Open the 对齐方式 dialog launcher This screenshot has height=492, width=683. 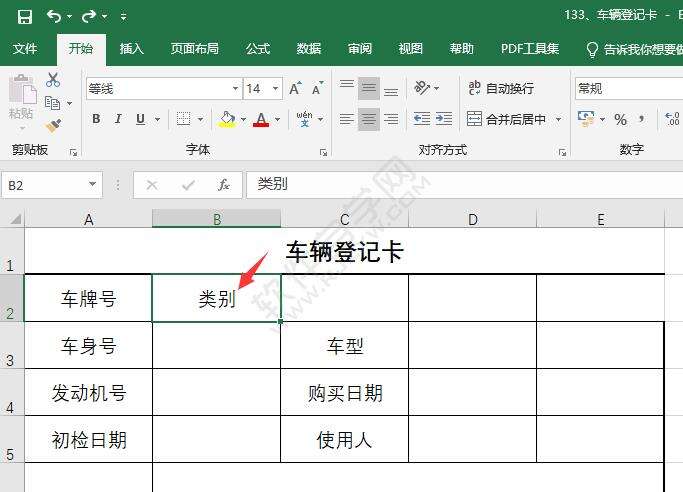(562, 152)
